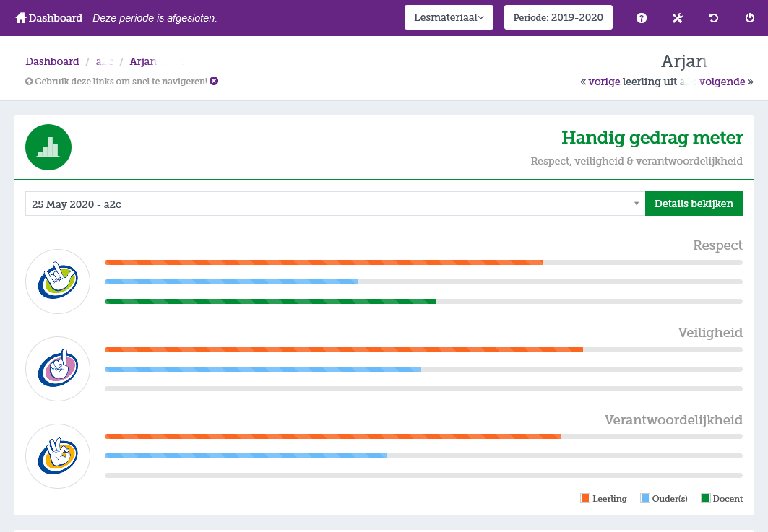768x532 pixels.
Task: Click the Verantwoordelijkheid OK hand icon
Action: (x=58, y=455)
